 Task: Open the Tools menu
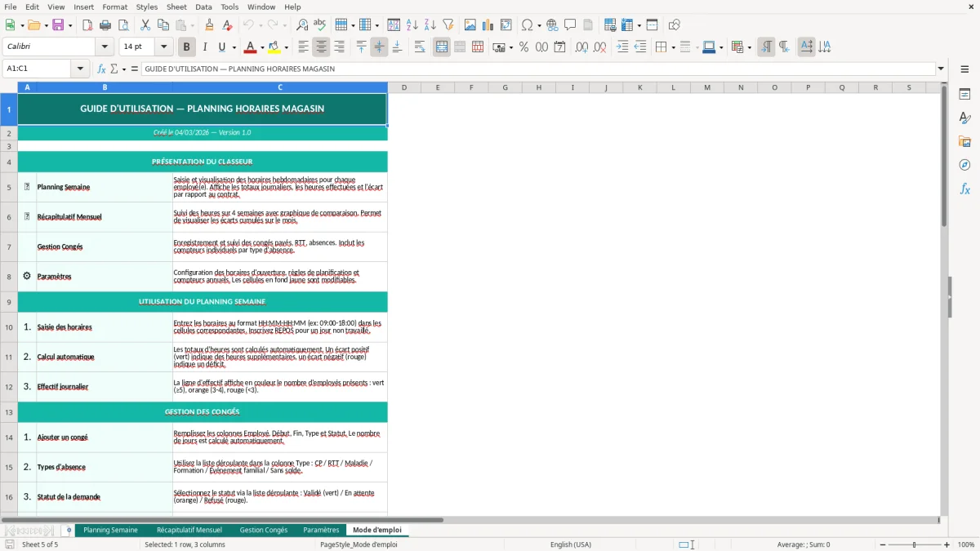pyautogui.click(x=229, y=7)
